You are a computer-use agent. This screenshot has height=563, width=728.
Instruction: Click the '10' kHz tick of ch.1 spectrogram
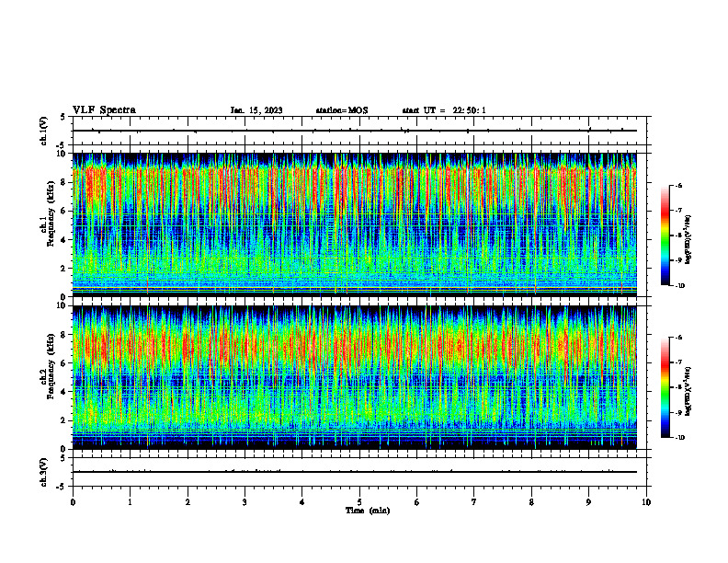(62, 154)
